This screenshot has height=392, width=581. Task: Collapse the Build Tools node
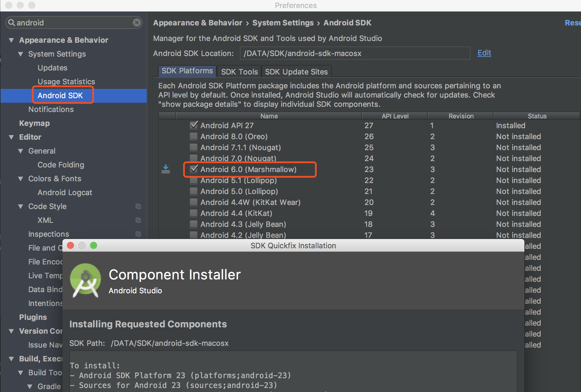[21, 373]
